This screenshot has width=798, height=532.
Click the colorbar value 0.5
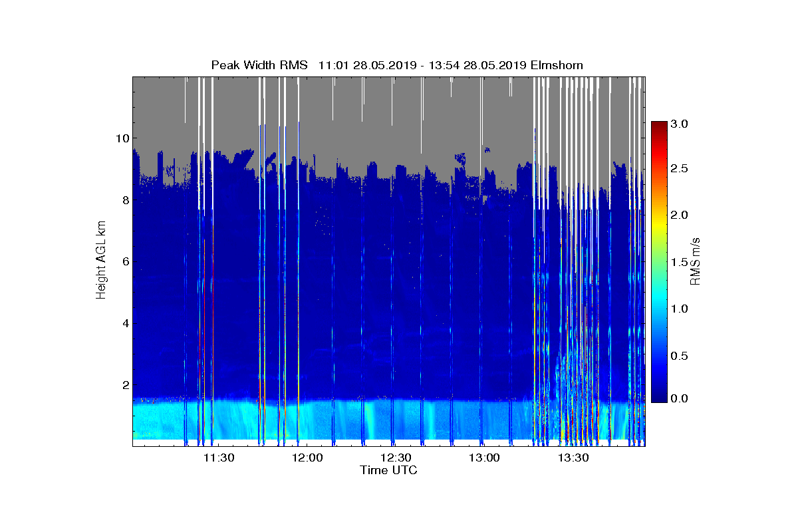coord(679,356)
